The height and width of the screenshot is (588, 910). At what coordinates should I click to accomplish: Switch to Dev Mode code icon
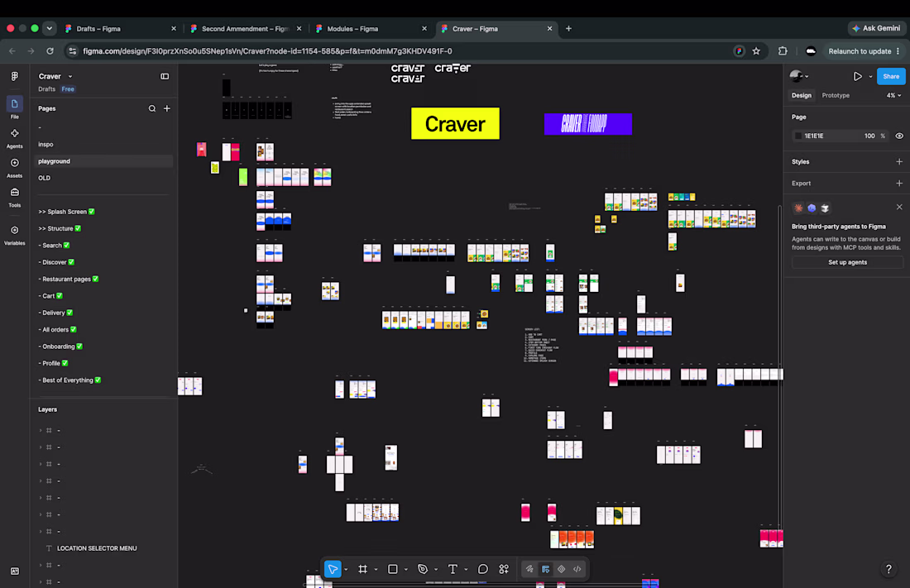pyautogui.click(x=577, y=569)
